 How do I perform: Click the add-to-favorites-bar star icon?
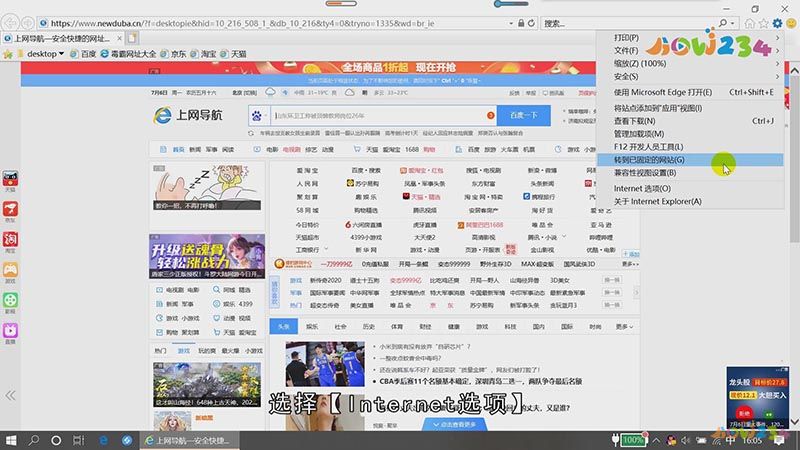point(8,54)
